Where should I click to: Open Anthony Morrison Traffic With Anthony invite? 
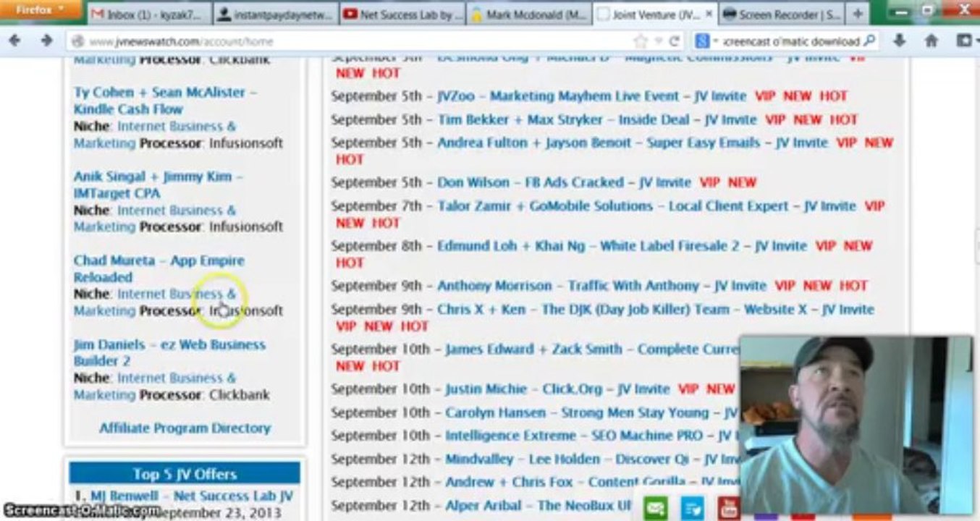pyautogui.click(x=601, y=285)
